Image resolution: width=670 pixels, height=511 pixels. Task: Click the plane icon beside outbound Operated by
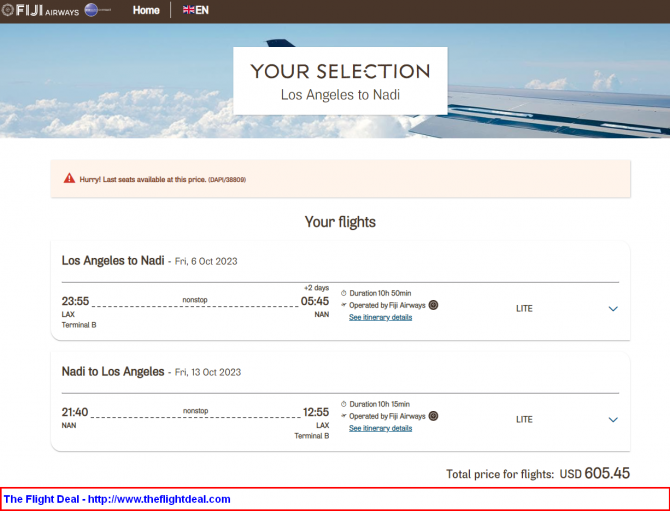pyautogui.click(x=344, y=305)
